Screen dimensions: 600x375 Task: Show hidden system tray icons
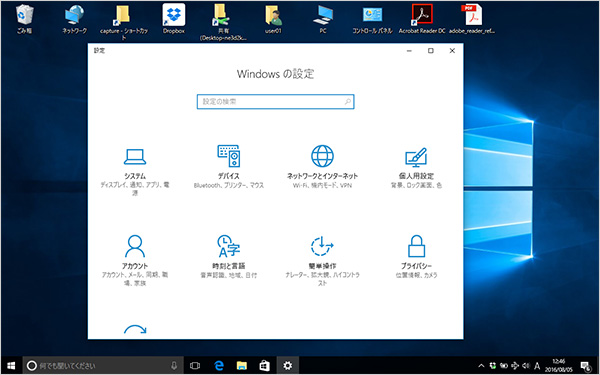(481, 366)
